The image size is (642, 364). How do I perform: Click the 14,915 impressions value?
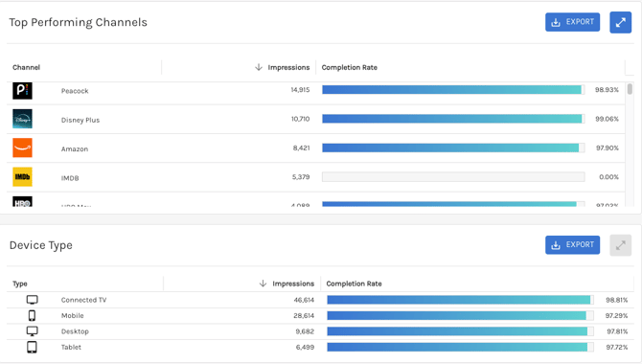click(300, 90)
